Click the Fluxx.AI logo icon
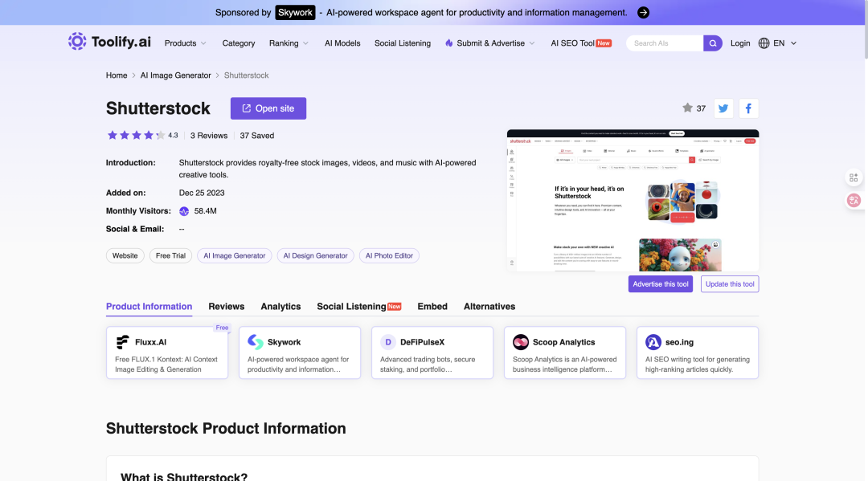Image resolution: width=868 pixels, height=481 pixels. (x=122, y=342)
